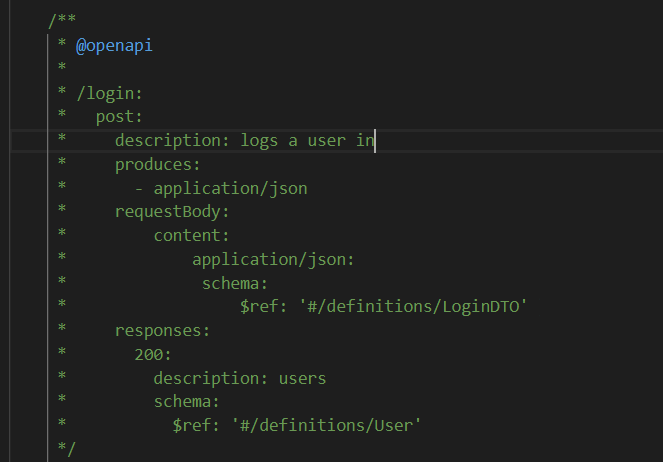Click the 200: status code key
The width and height of the screenshot is (663, 462).
[153, 355]
